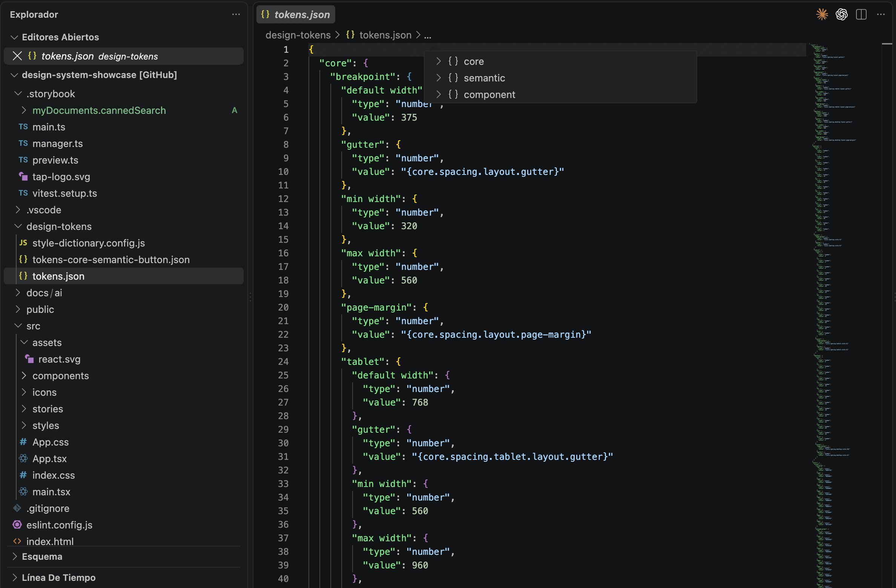Open editor more actions ellipsis
Screen dimensions: 896x588
coord(881,14)
